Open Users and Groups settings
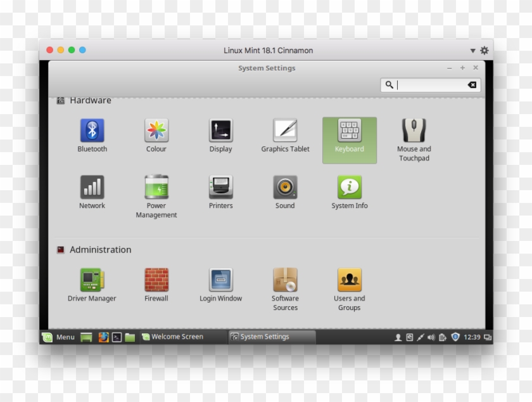The image size is (532, 402). point(349,279)
